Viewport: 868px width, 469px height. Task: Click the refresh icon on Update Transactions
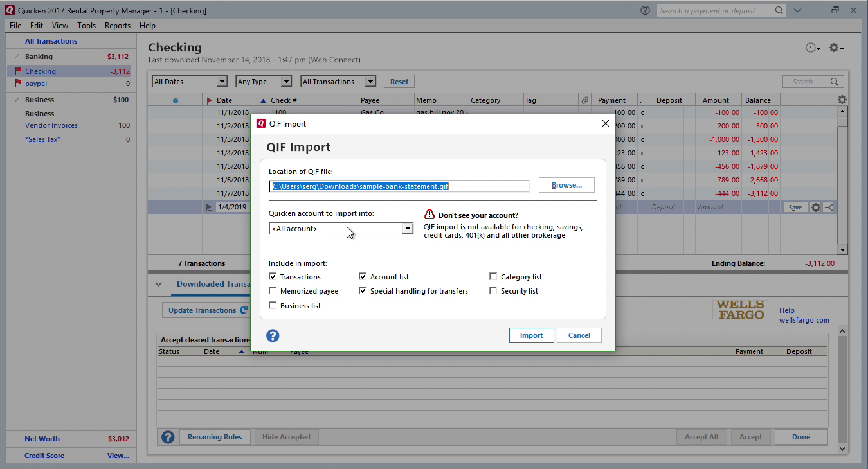[x=244, y=310]
